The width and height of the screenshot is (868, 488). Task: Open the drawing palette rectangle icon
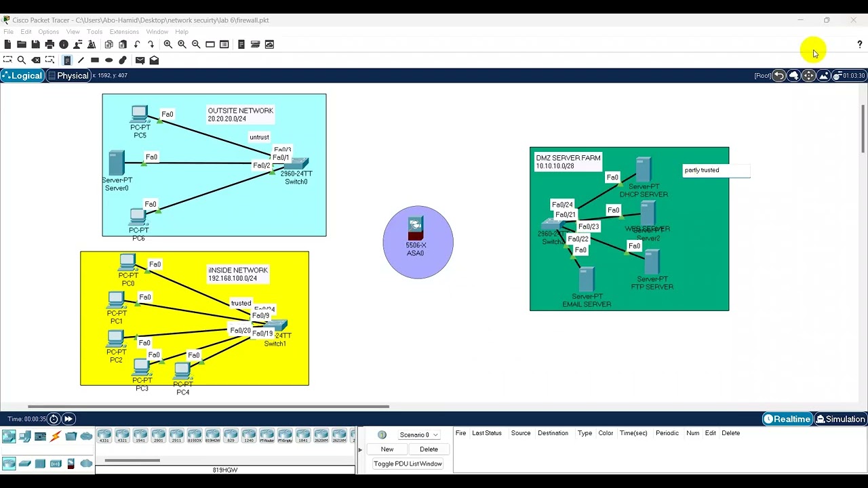[210, 44]
